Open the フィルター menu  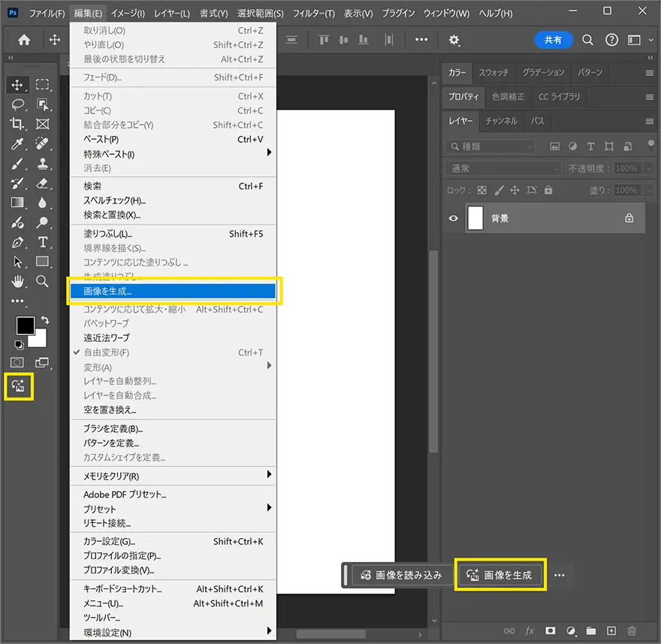(x=313, y=14)
